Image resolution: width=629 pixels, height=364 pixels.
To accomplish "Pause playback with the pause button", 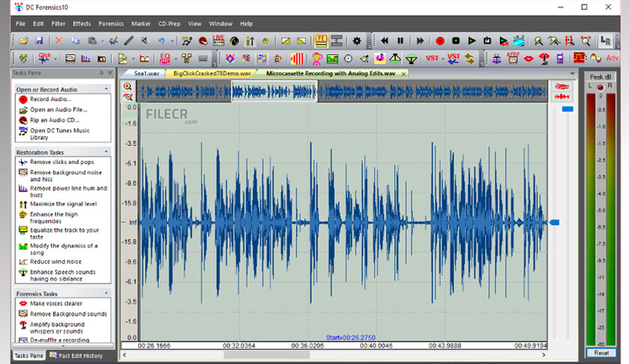I will (x=400, y=41).
